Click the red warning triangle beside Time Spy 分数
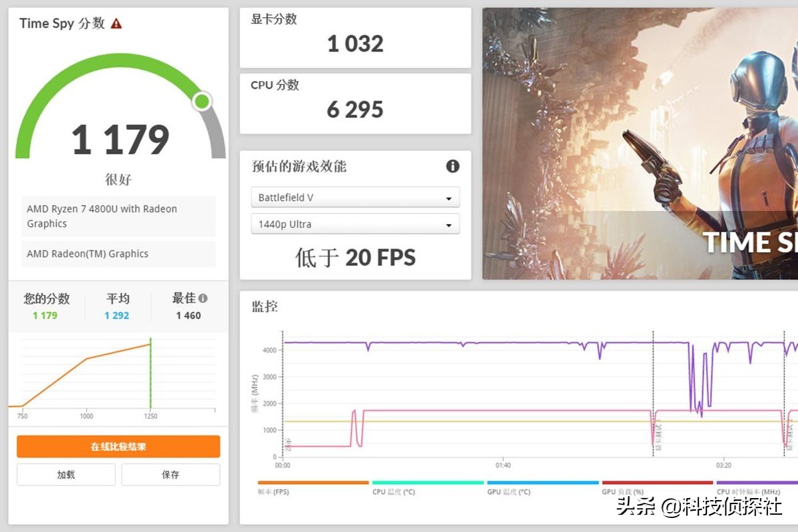The width and height of the screenshot is (798, 532). [x=116, y=23]
